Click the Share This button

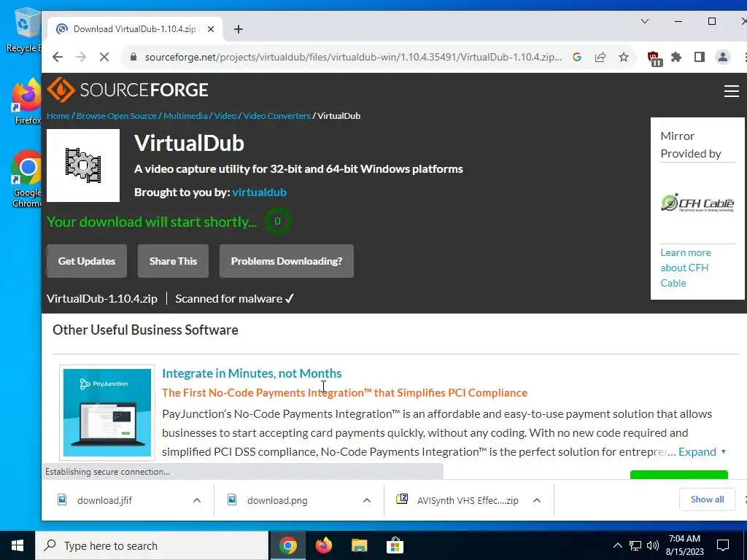pos(173,261)
